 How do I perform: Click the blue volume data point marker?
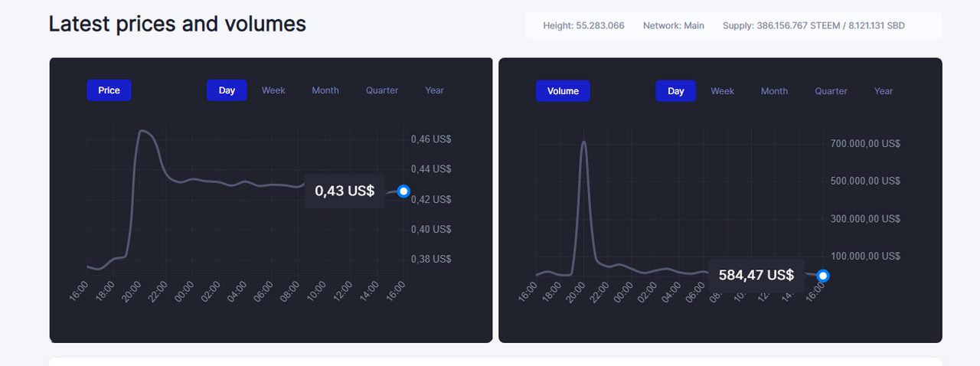(x=822, y=276)
